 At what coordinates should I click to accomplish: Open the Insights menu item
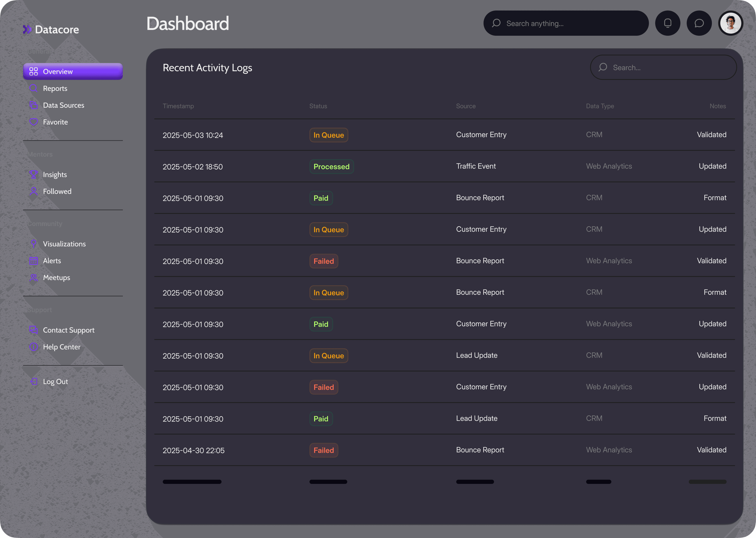click(x=73, y=174)
